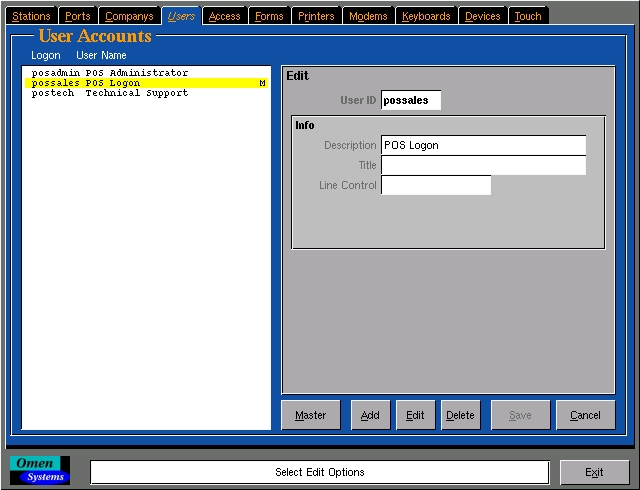Image resolution: width=640 pixels, height=490 pixels.
Task: Select the Users tab
Action: (181, 16)
